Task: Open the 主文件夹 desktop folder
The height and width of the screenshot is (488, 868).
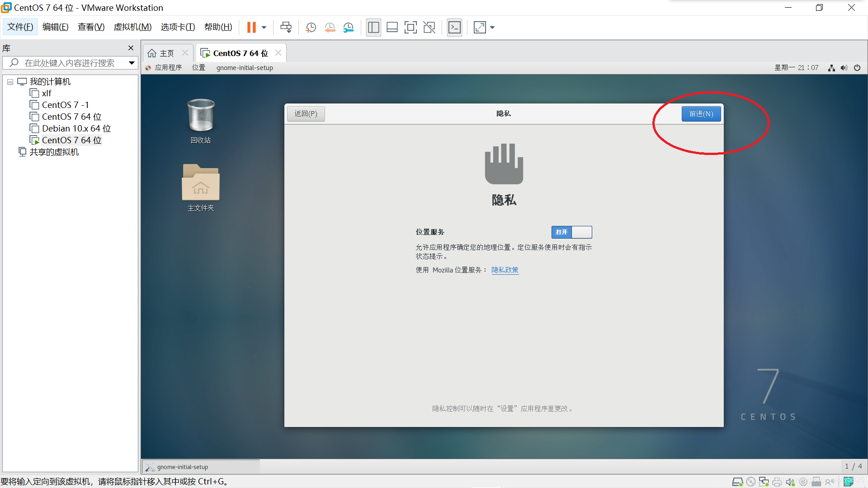Action: point(201,188)
